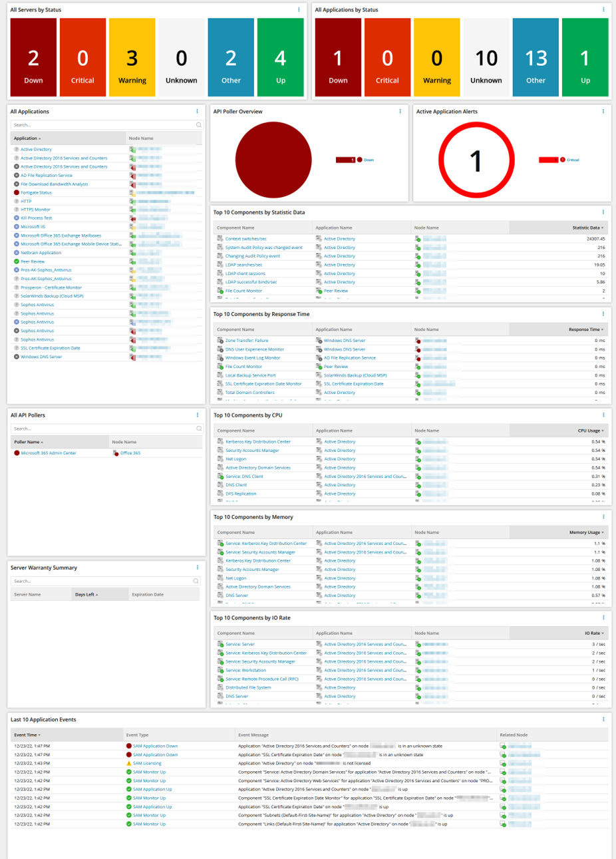
Task: Click component icon beside Context switches/sec
Action: coord(220,238)
